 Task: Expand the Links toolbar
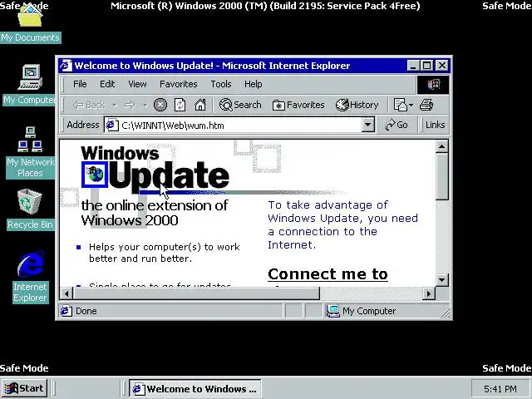pyautogui.click(x=435, y=126)
